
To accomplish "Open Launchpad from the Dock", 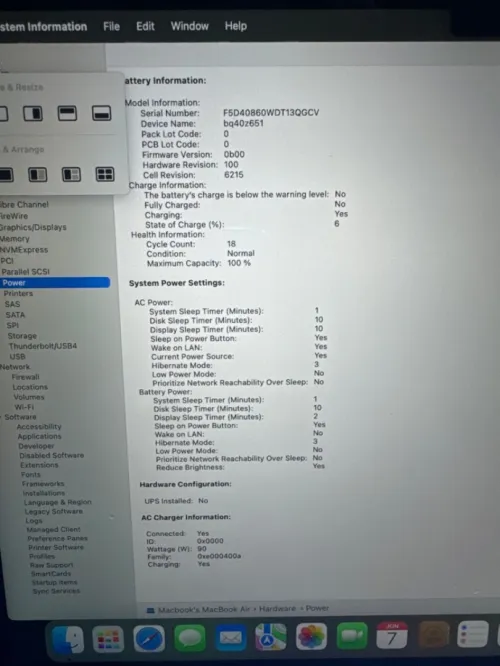I will (108, 639).
